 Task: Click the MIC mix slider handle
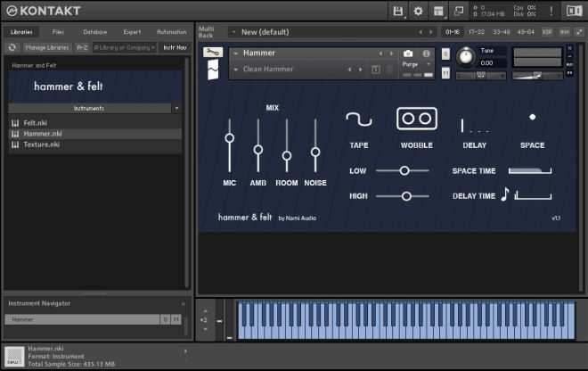(x=230, y=138)
